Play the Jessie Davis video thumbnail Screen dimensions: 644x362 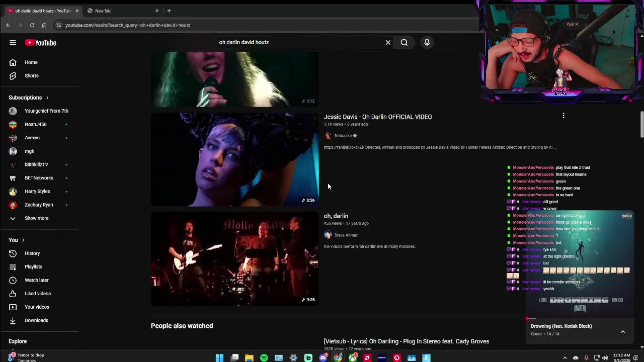(x=234, y=159)
